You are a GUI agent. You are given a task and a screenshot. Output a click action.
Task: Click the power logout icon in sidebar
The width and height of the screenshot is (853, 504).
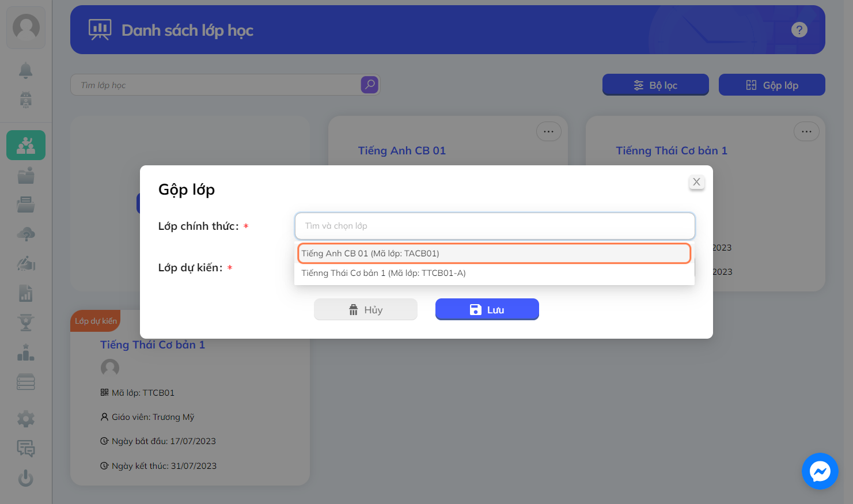tap(26, 478)
